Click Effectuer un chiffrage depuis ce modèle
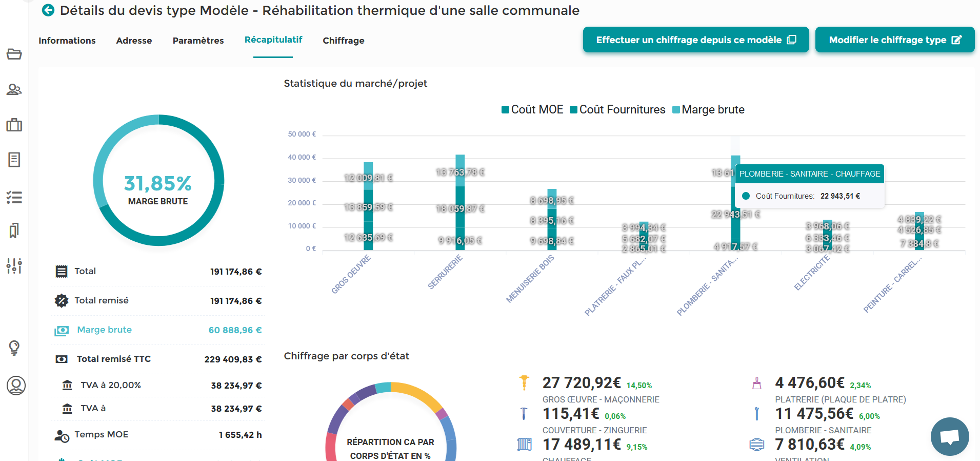 tap(695, 40)
